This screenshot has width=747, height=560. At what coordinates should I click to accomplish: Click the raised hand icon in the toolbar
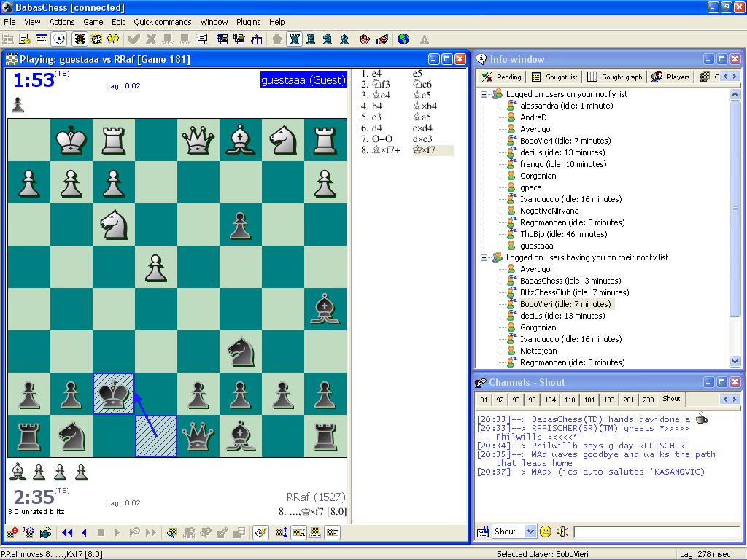[365, 39]
